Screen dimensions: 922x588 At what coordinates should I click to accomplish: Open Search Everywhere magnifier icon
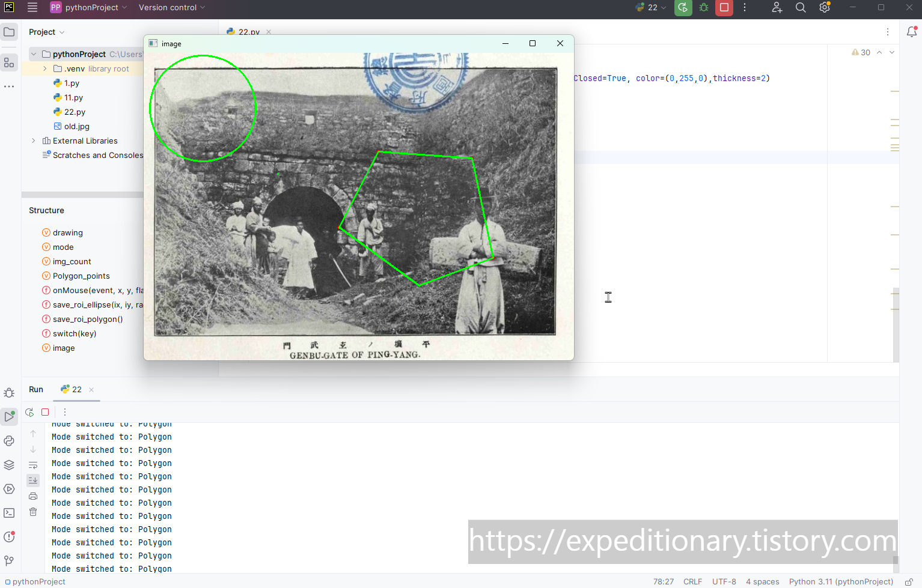[x=801, y=8]
